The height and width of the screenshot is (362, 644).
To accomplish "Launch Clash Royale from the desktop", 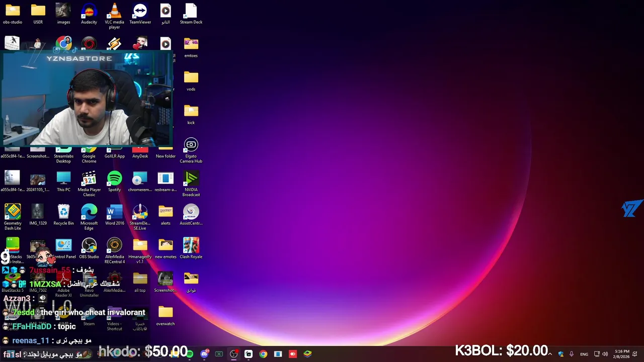I will 191,248.
